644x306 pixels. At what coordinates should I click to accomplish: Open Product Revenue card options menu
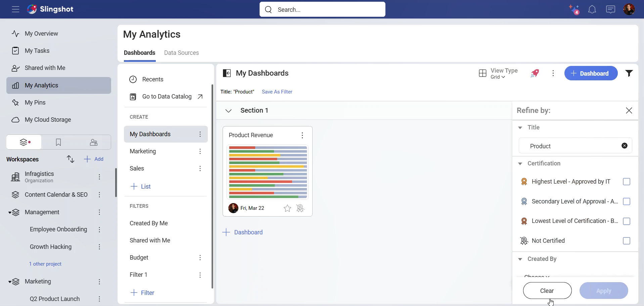point(302,135)
